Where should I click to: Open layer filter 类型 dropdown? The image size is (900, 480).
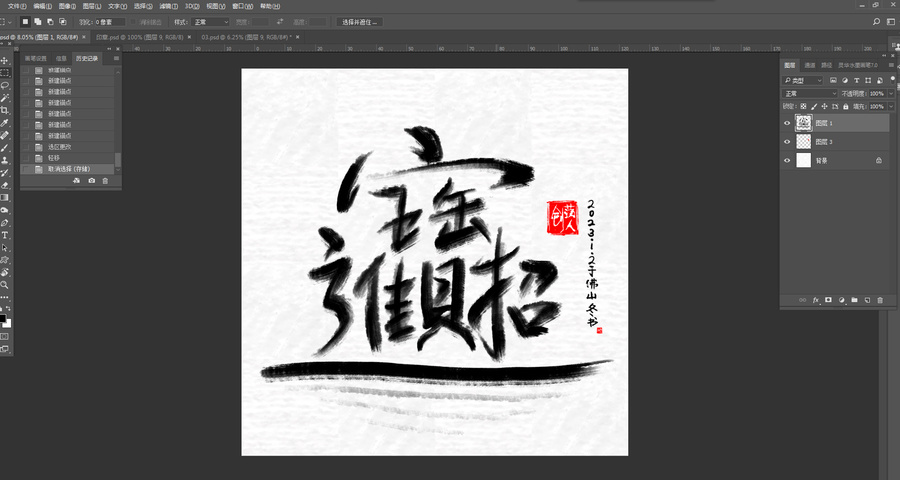pyautogui.click(x=803, y=80)
